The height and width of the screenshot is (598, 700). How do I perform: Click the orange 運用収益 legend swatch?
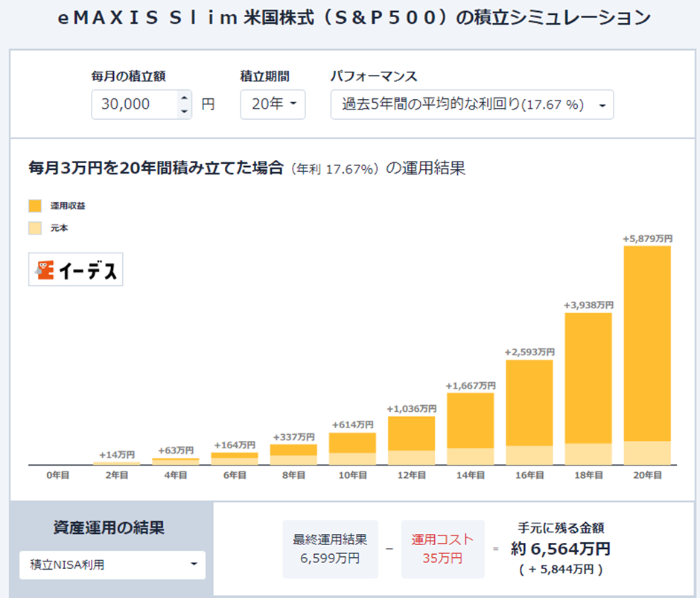click(35, 206)
